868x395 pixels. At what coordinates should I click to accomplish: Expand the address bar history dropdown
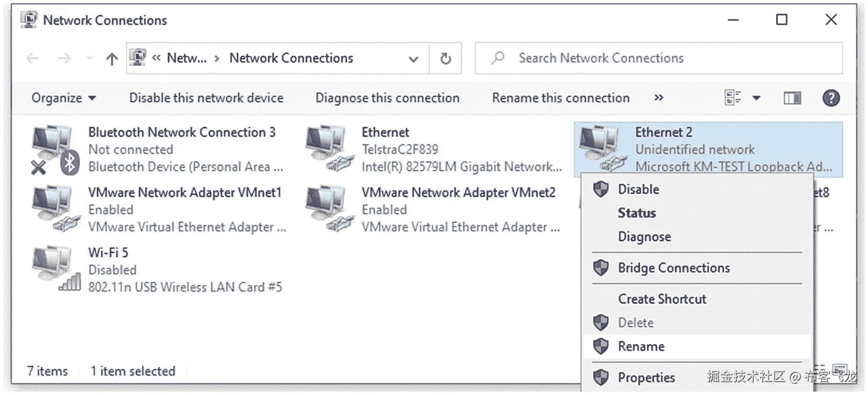click(x=413, y=59)
